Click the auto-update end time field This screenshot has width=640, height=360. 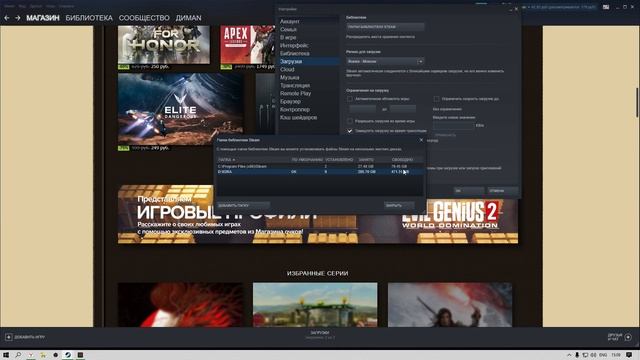pyautogui.click(x=402, y=109)
